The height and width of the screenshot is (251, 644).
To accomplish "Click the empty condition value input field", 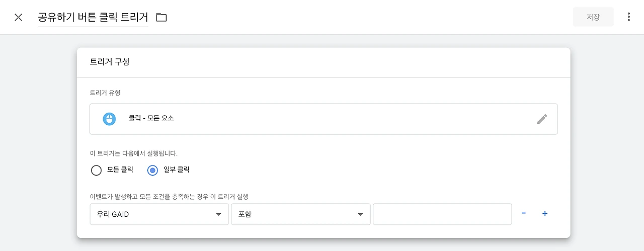I will click(442, 214).
